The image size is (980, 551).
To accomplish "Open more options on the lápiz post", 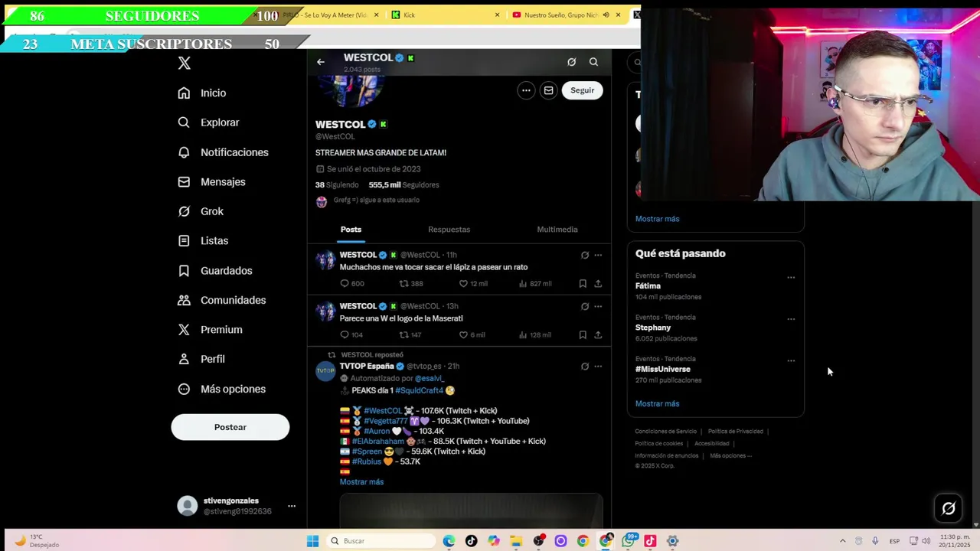I will click(598, 255).
